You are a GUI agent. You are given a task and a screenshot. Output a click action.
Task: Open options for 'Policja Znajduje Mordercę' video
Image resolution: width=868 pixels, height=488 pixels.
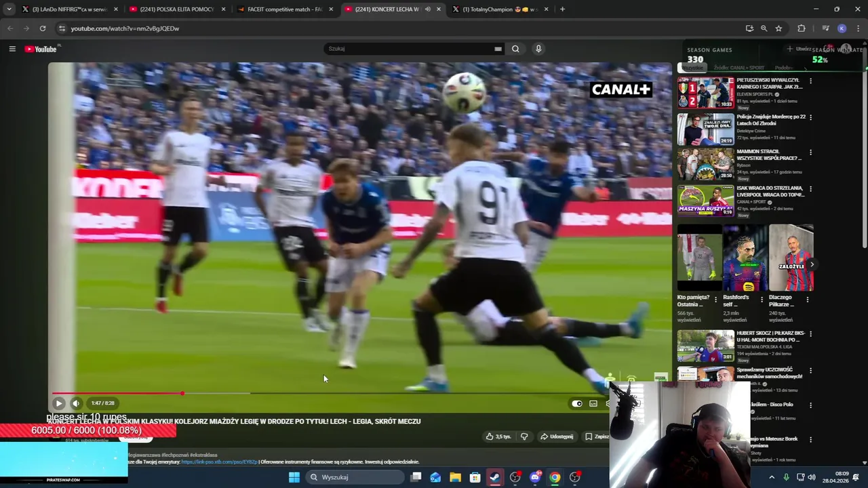point(810,117)
